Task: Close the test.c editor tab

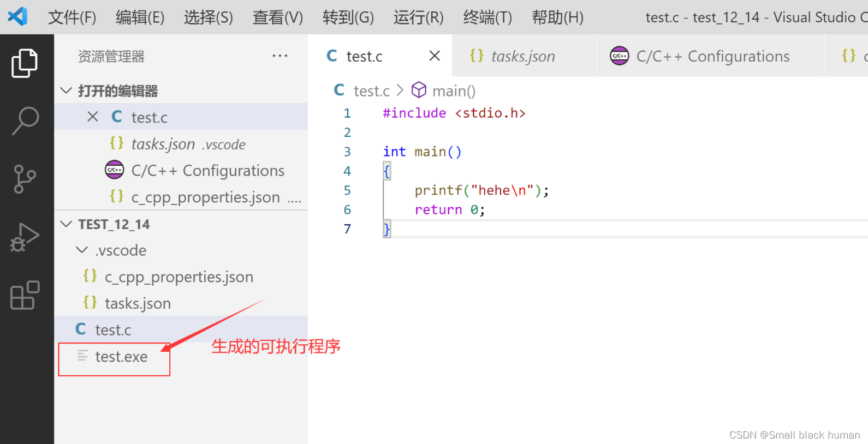Action: [x=435, y=56]
